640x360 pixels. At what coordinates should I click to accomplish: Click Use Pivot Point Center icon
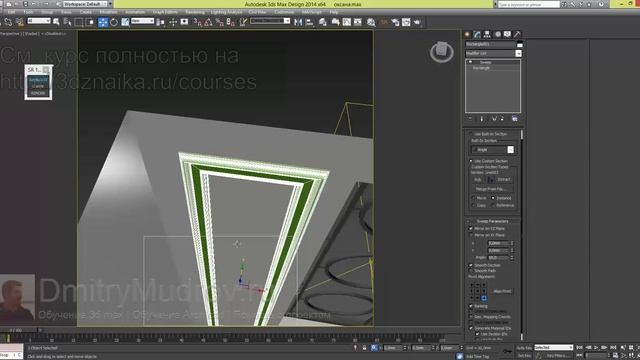(160, 22)
